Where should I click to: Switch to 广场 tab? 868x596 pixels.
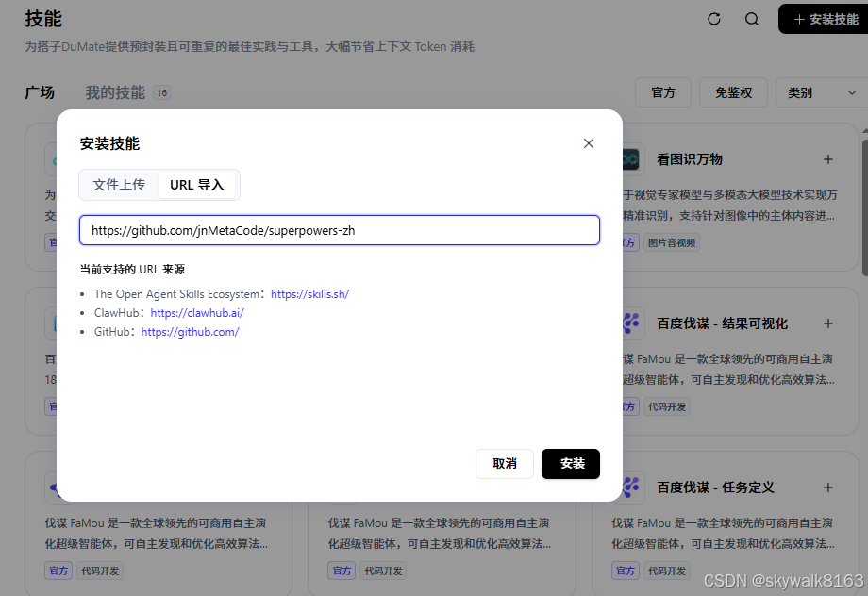click(x=40, y=92)
